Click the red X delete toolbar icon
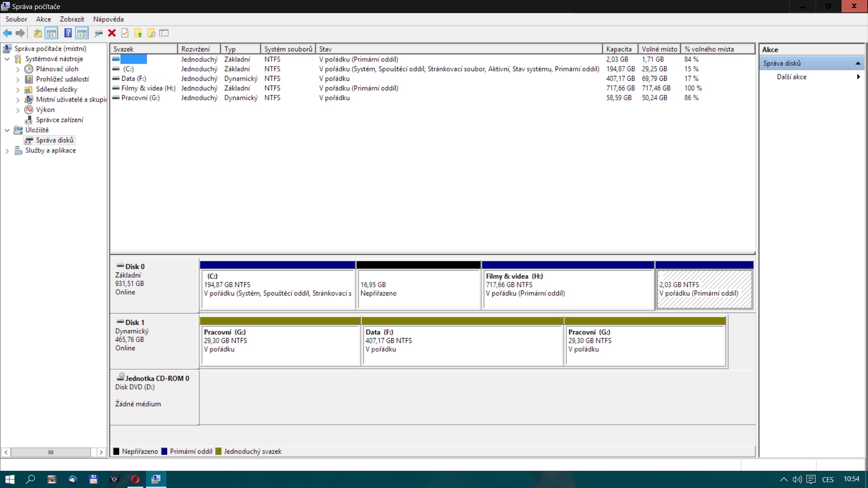This screenshot has width=868, height=488. point(112,33)
